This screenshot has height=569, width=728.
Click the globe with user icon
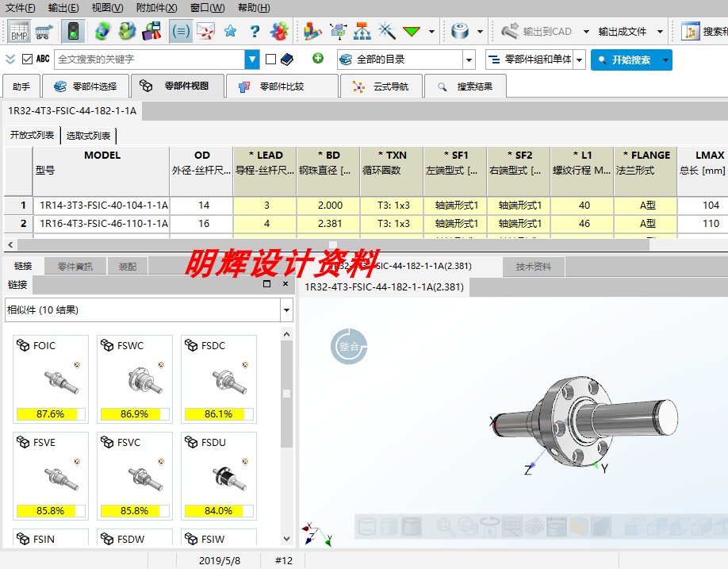[127, 32]
